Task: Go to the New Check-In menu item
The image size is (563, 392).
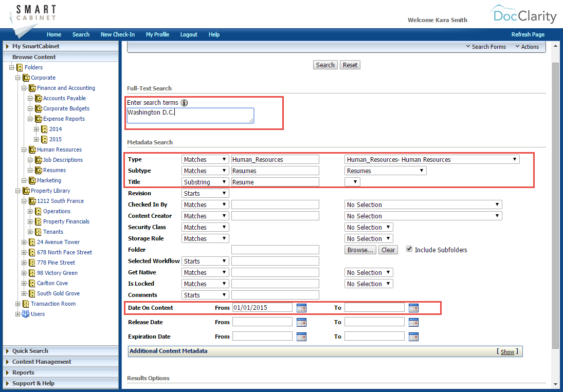Action: pos(118,34)
